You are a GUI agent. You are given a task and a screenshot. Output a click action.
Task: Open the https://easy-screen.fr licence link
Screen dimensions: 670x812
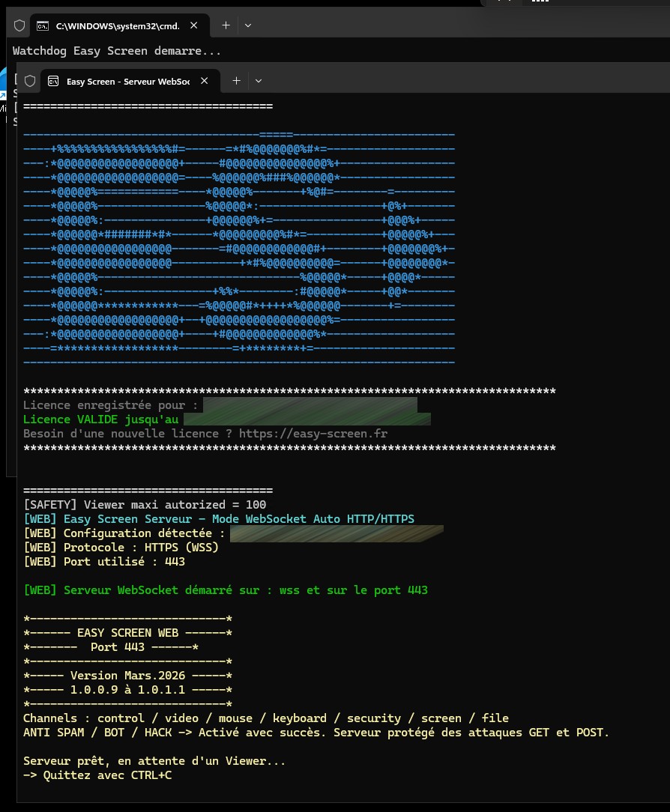click(x=313, y=434)
